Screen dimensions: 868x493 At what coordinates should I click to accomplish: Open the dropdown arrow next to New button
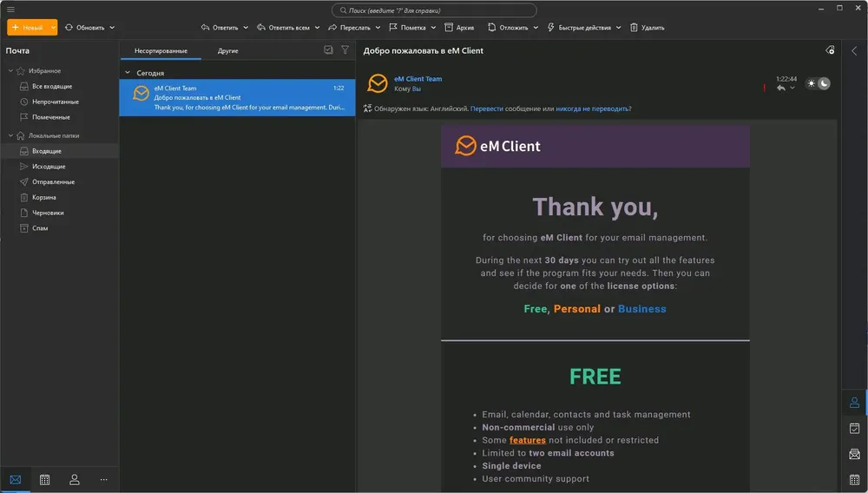53,27
